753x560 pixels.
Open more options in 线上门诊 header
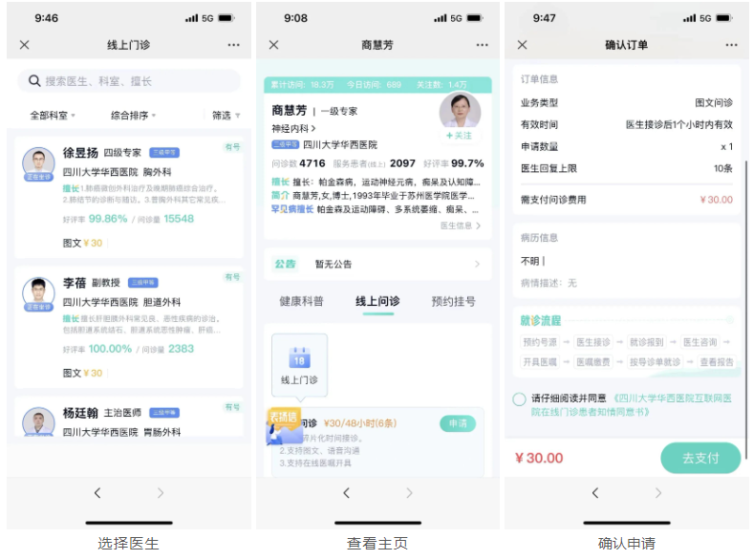point(233,45)
